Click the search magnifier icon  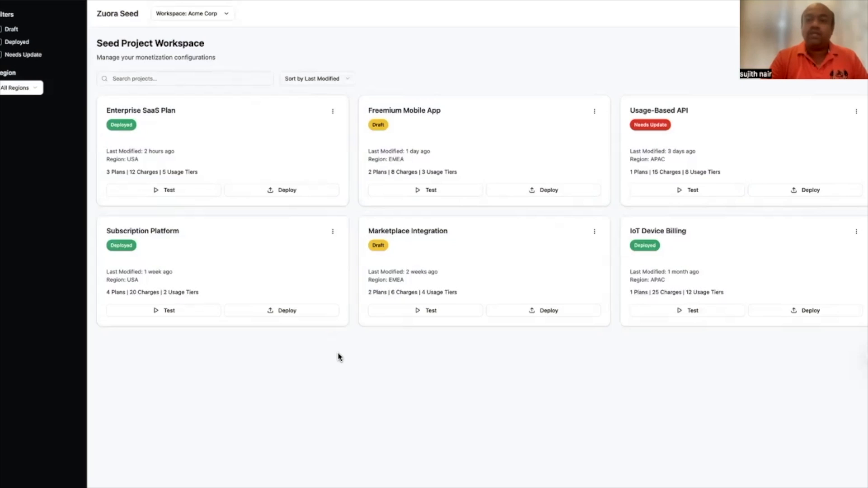coord(104,79)
